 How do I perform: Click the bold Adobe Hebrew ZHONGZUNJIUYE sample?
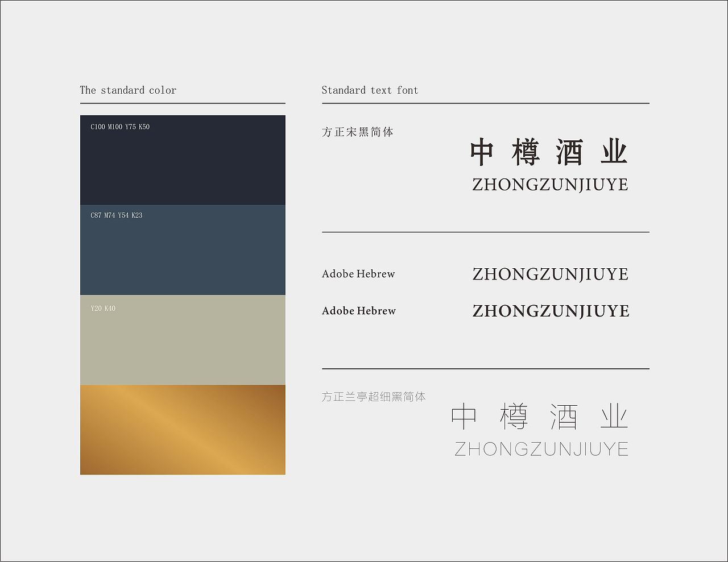[551, 311]
